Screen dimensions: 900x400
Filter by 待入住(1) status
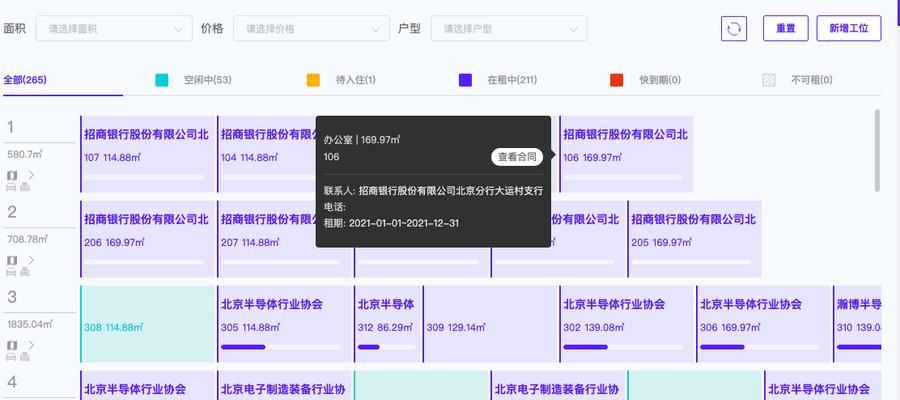pos(356,80)
